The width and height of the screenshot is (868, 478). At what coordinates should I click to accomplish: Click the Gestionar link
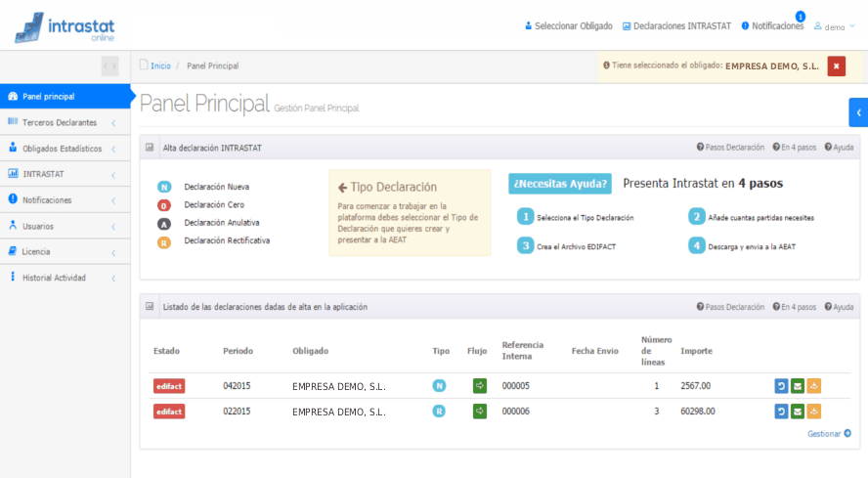829,434
